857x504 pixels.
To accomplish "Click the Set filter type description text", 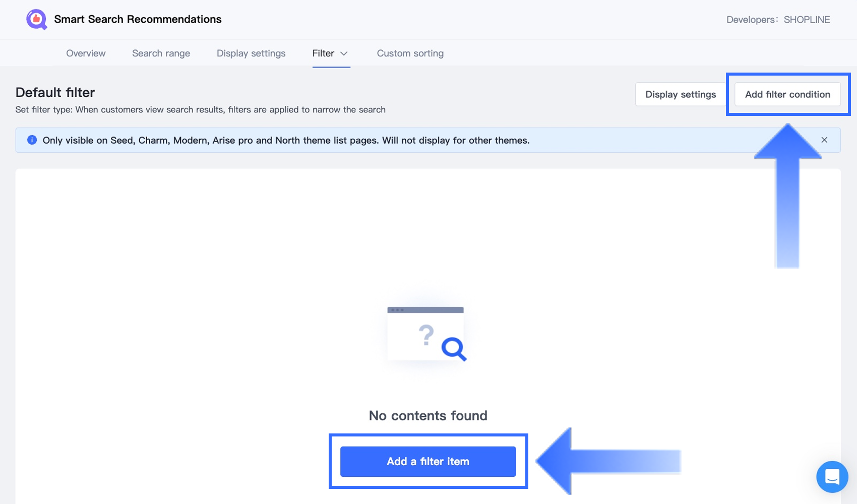I will 200,110.
